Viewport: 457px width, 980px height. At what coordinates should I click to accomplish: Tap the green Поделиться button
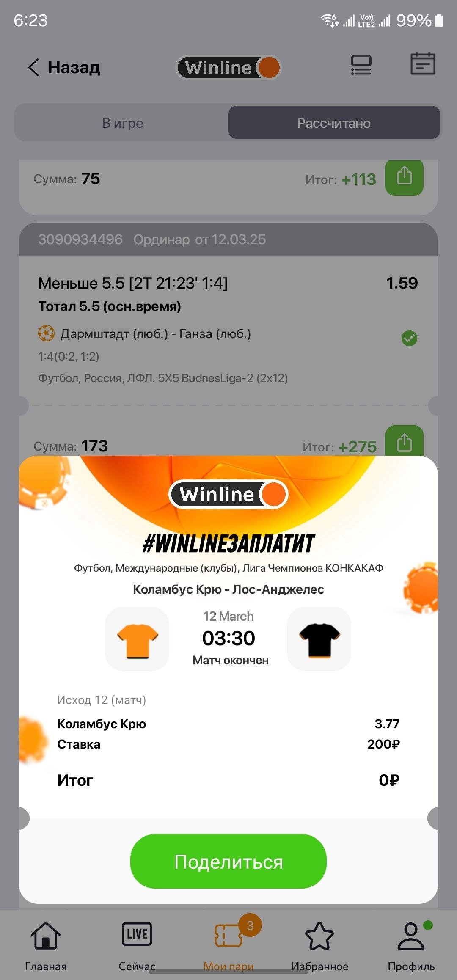[228, 861]
